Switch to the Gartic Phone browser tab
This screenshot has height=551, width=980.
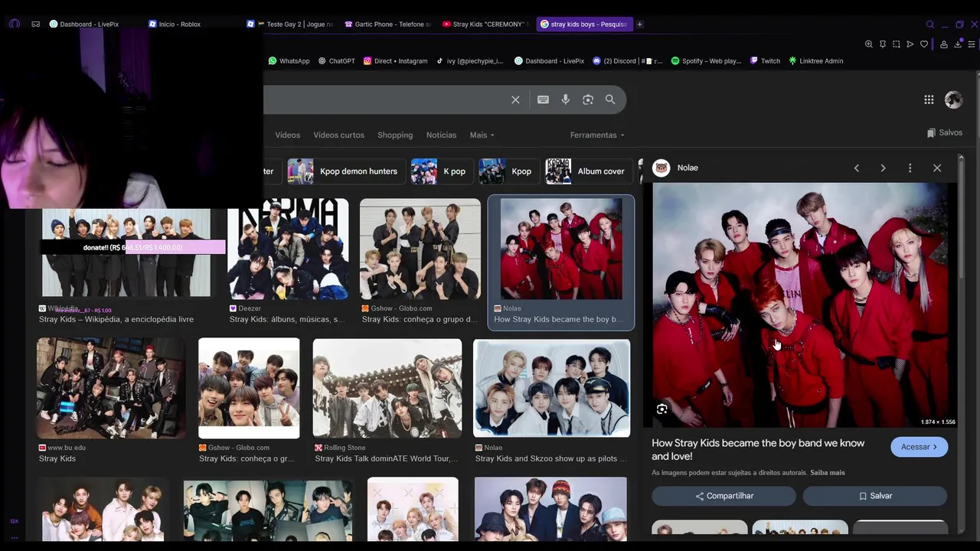[x=387, y=24]
